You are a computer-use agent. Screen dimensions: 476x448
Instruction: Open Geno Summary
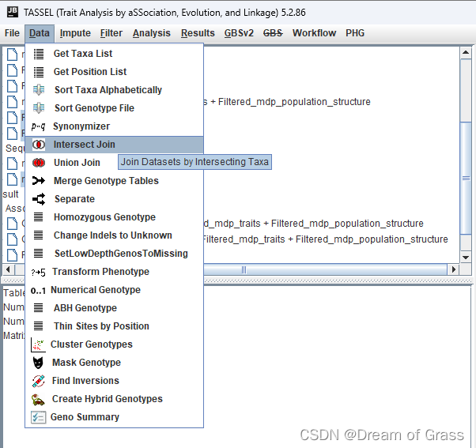pos(114,418)
